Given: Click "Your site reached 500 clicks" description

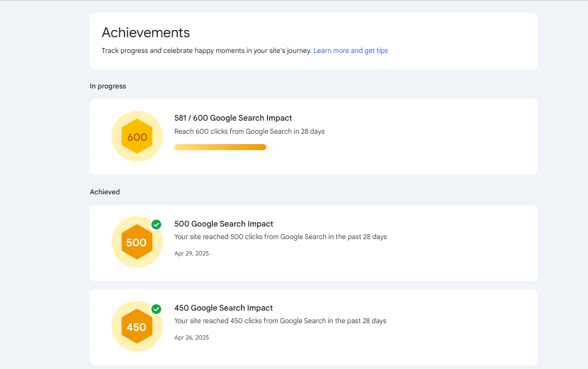Looking at the screenshot, I should 280,237.
